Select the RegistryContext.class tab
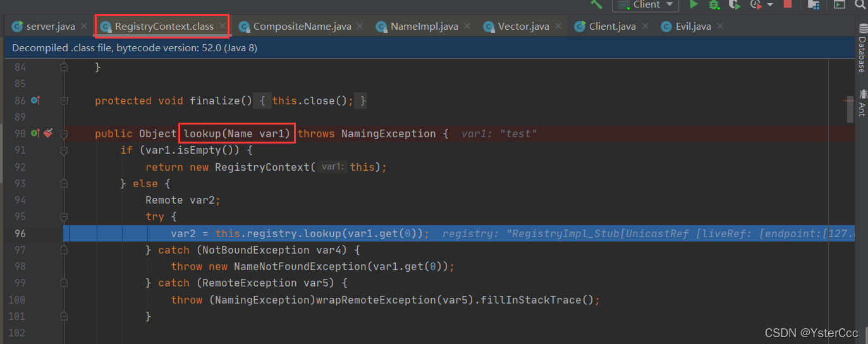This screenshot has width=868, height=344. [164, 27]
